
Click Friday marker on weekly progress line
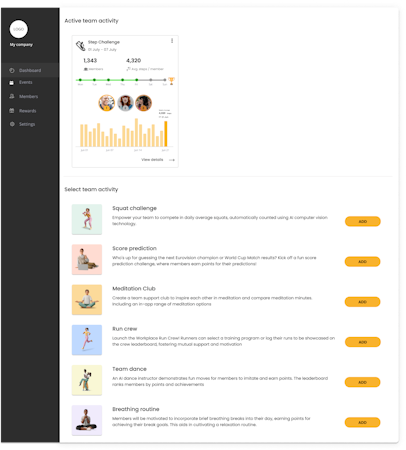137,80
